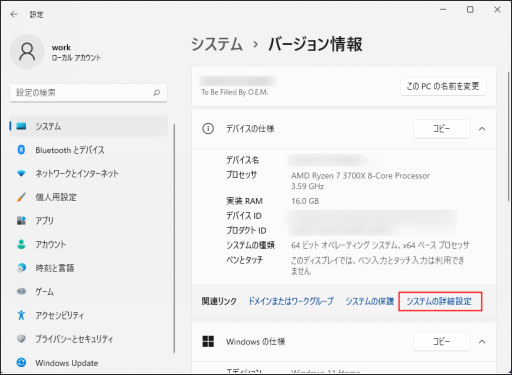
Task: Click the ゲーム controller icon
Action: (x=21, y=291)
